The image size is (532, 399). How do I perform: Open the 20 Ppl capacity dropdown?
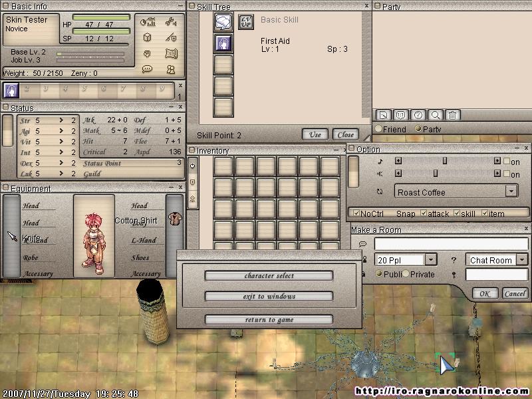coord(431,260)
